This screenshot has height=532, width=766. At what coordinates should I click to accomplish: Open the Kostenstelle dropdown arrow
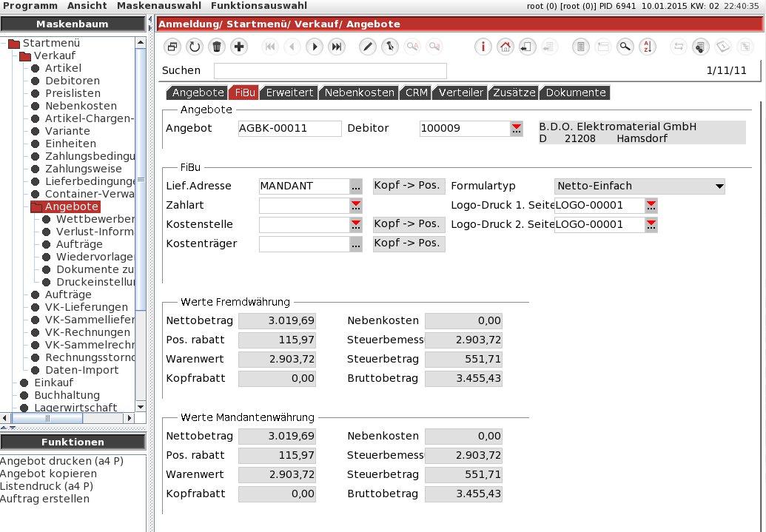click(x=356, y=224)
